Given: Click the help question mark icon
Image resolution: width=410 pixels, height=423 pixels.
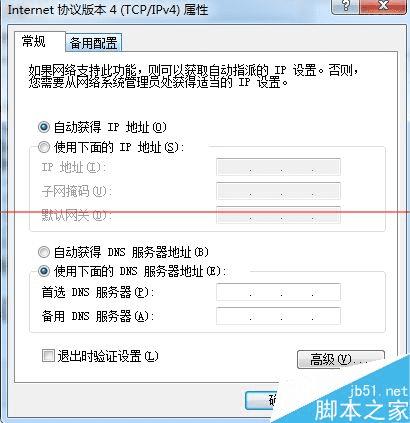Looking at the screenshot, I should pyautogui.click(x=346, y=6).
